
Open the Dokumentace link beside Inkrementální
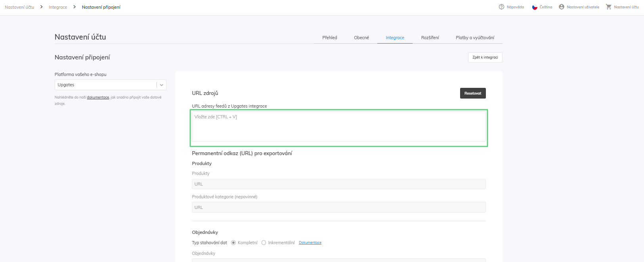(310, 243)
